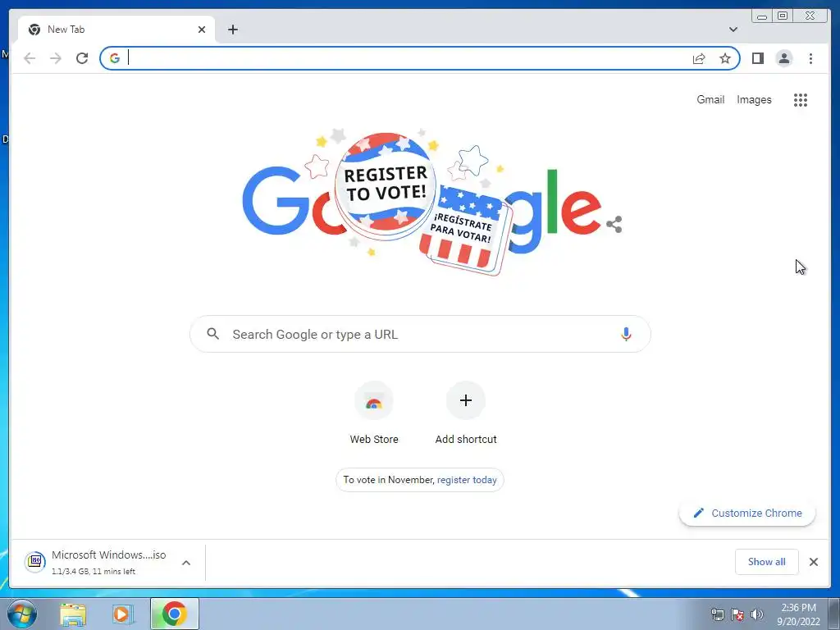840x630 pixels.
Task: Click the Show desktop button
Action: coord(834,614)
